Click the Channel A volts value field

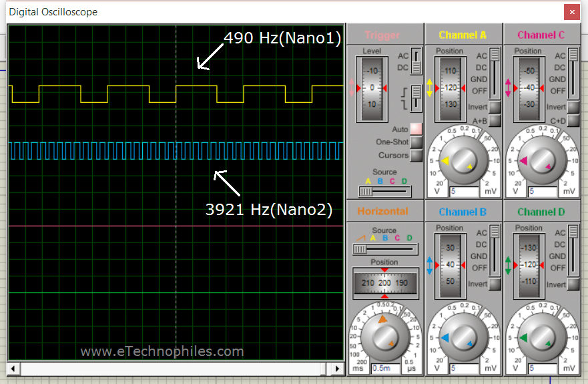[465, 192]
